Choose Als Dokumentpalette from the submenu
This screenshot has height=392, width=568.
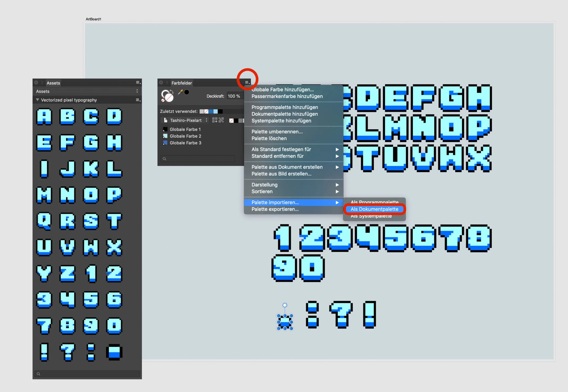click(374, 209)
